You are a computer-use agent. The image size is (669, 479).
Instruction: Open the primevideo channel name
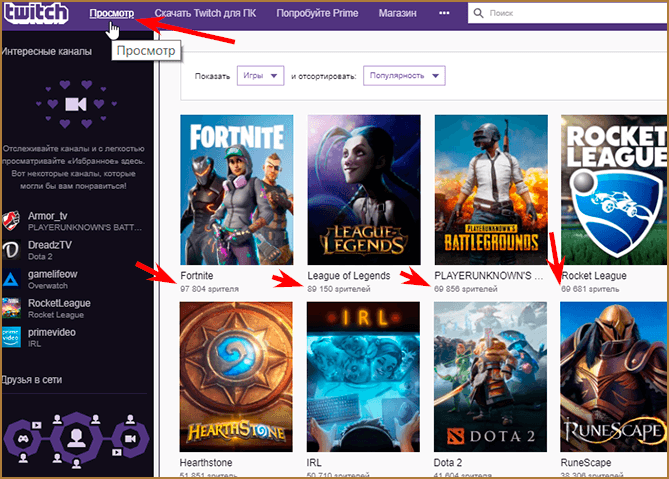pyautogui.click(x=52, y=332)
